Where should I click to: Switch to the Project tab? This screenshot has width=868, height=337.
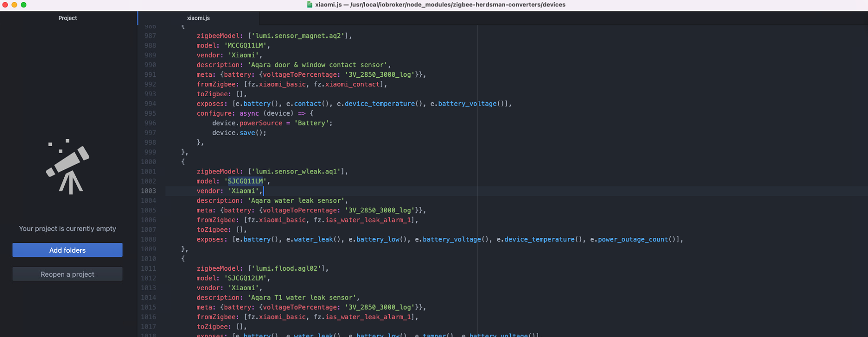coord(68,18)
